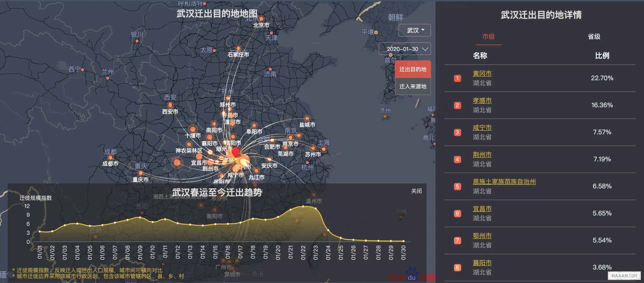The height and width of the screenshot is (283, 644).
Task: Click the 合肥市 map marker
Action: click(x=272, y=140)
